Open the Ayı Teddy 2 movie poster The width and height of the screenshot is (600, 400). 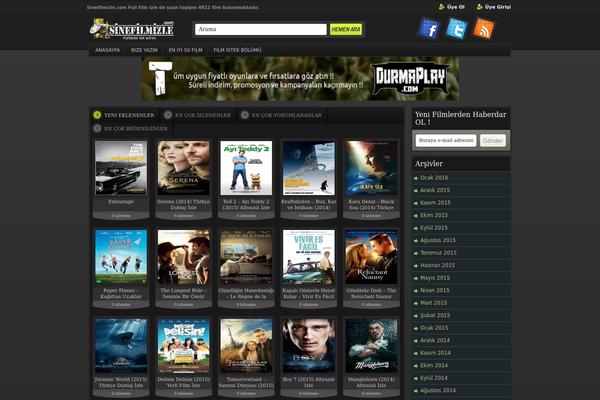pos(246,168)
